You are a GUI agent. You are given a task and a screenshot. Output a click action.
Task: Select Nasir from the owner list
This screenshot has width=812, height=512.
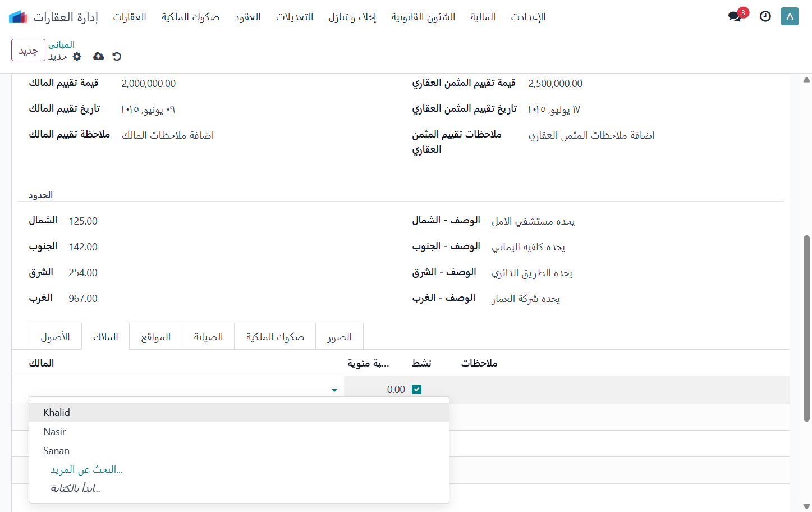point(239,431)
